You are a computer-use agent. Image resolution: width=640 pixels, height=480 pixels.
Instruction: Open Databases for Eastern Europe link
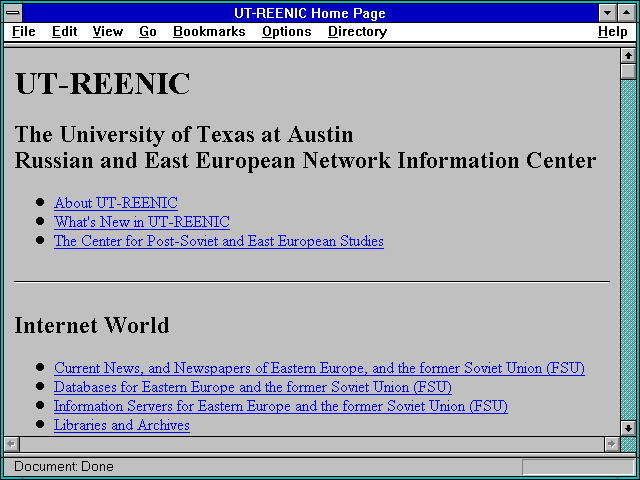tap(253, 387)
